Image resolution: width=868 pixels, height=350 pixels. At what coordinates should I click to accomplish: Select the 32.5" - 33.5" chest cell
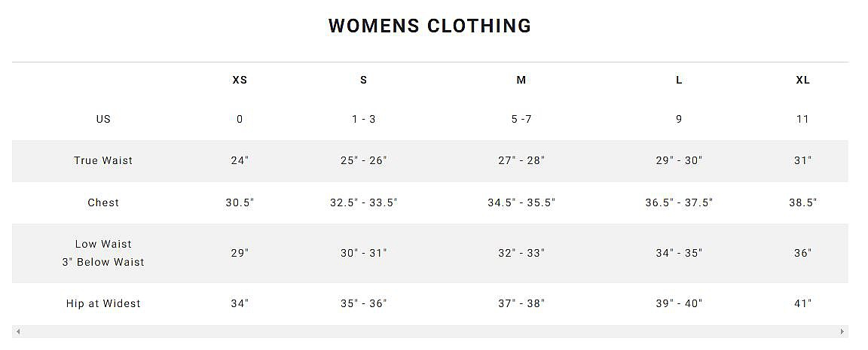pos(364,203)
